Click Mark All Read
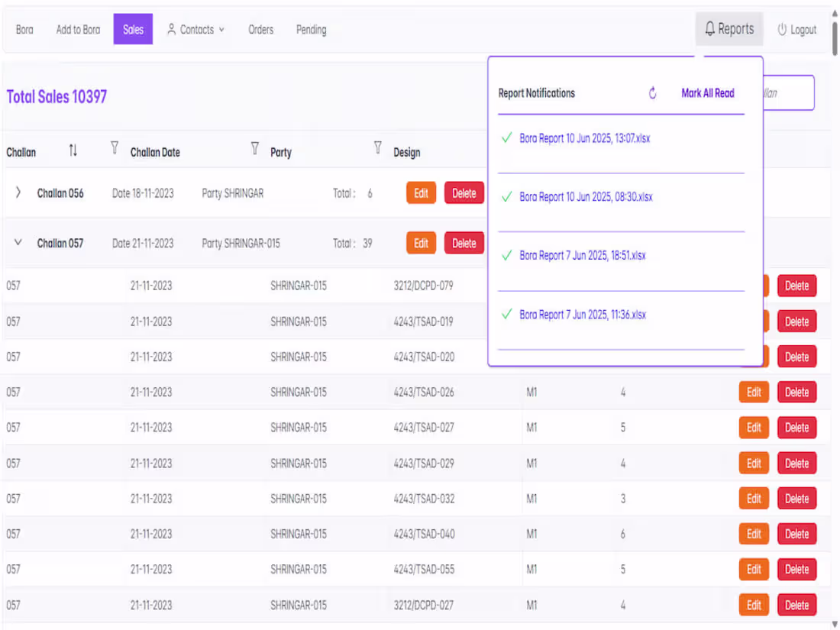Screen dimensions: 840x630 pyautogui.click(x=707, y=92)
